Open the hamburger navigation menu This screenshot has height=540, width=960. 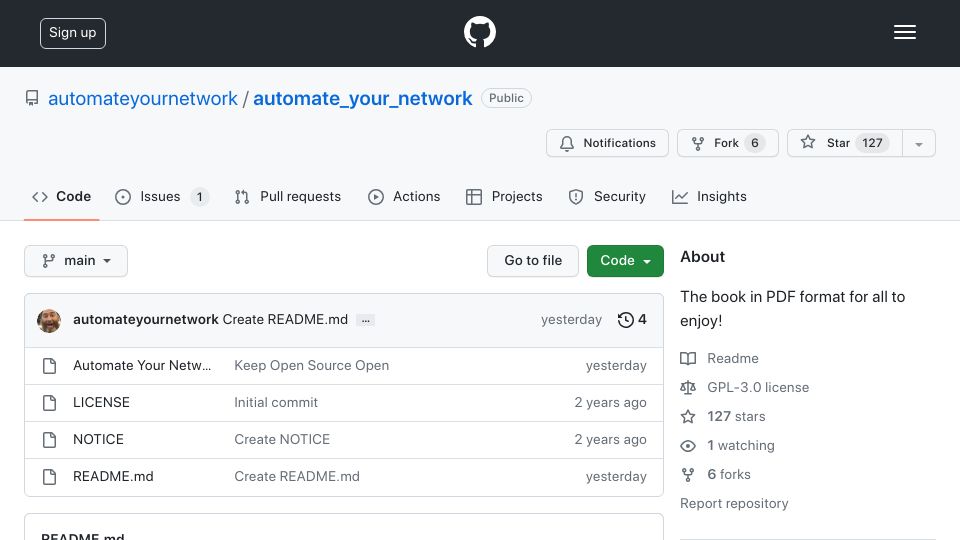pos(904,32)
